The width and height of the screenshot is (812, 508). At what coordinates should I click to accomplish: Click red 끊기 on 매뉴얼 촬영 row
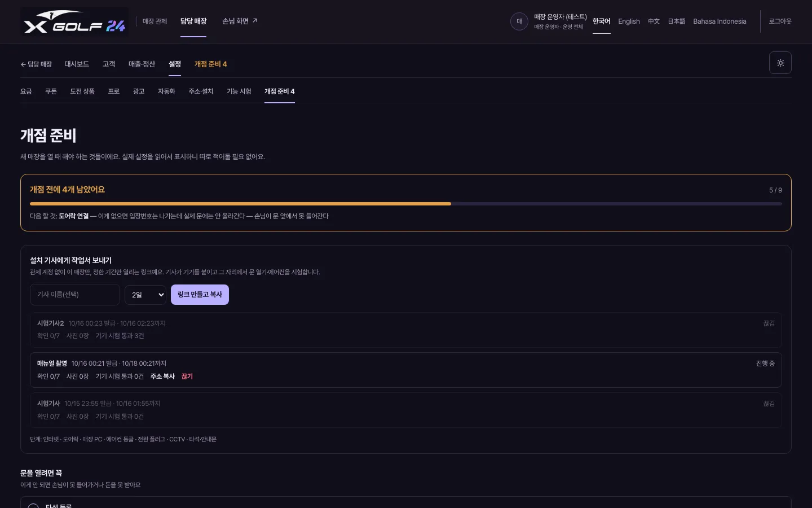187,376
